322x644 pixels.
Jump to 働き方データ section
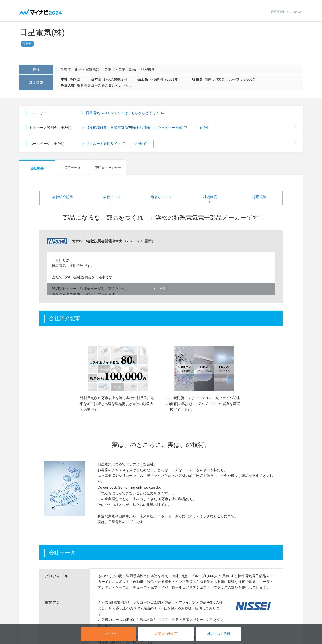point(161,198)
